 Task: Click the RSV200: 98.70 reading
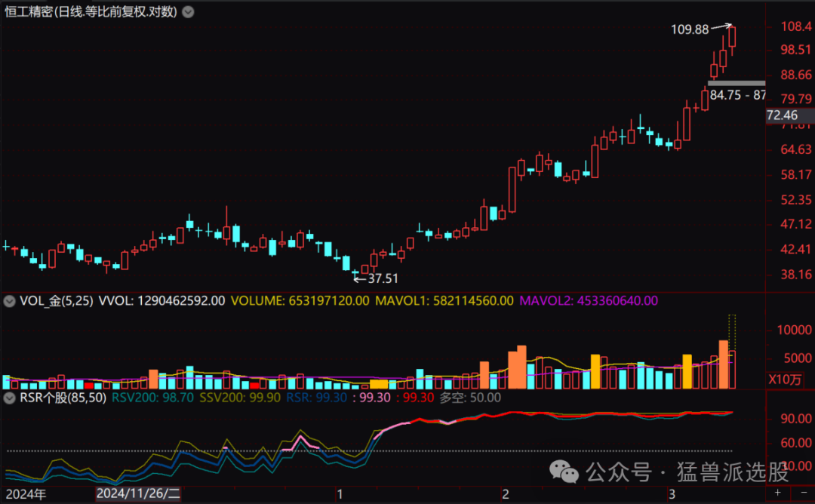152,398
